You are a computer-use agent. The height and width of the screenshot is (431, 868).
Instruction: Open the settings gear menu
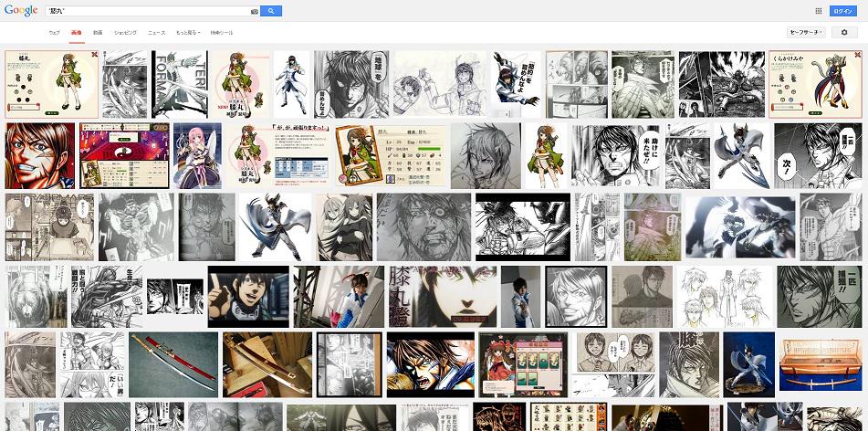[x=844, y=33]
